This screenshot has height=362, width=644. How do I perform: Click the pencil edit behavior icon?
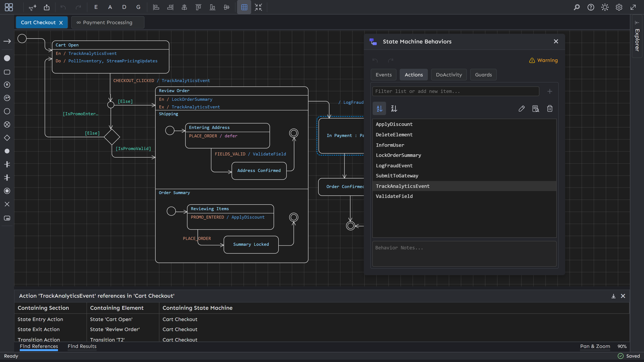pos(521,108)
